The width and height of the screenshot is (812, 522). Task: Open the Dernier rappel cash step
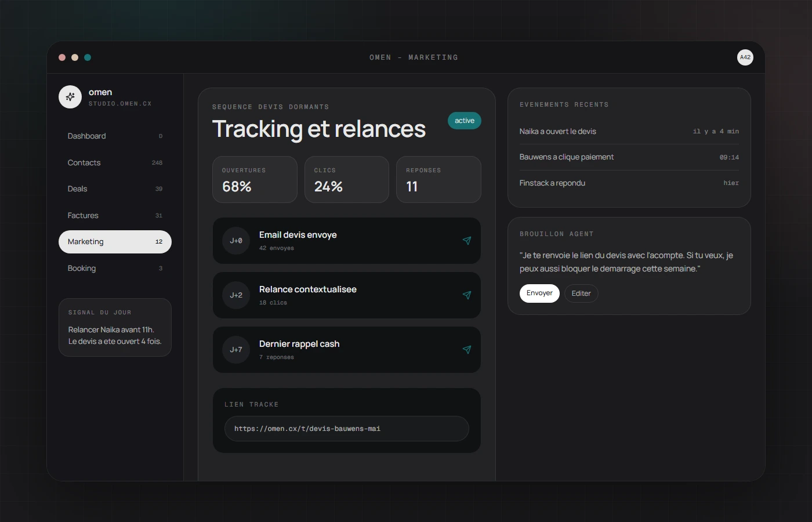(347, 350)
